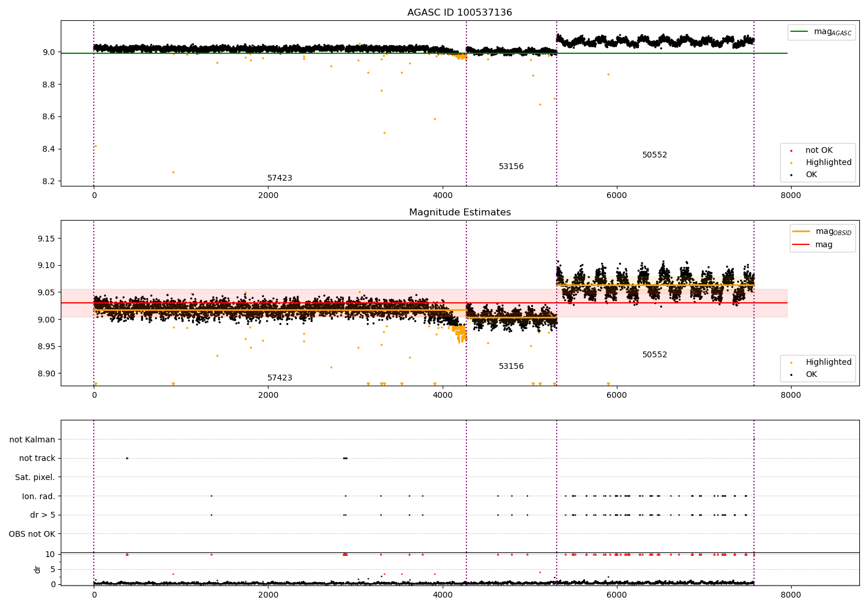Click y-axis tick value 8.8
868x608 pixels.
[x=48, y=85]
